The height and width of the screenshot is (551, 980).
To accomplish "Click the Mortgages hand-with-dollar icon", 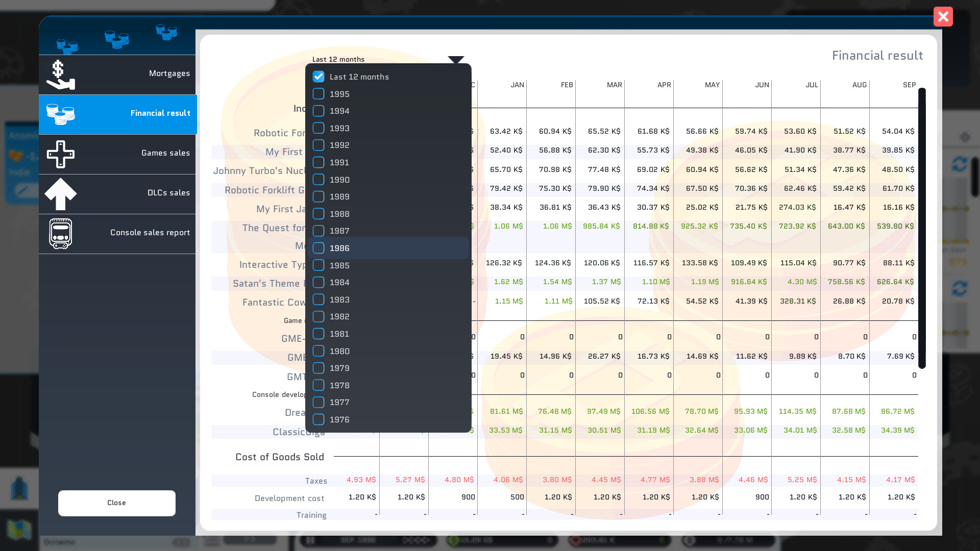I will (x=60, y=74).
